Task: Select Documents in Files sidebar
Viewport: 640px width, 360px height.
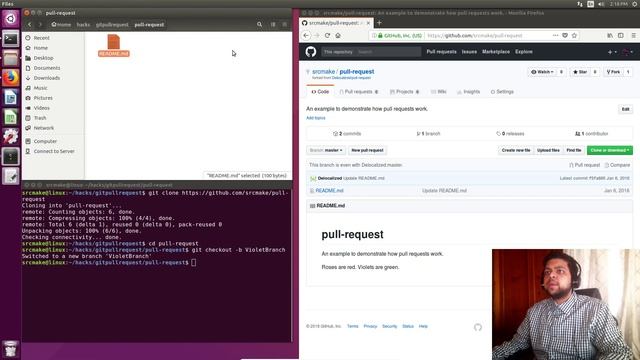Action: [x=47, y=68]
